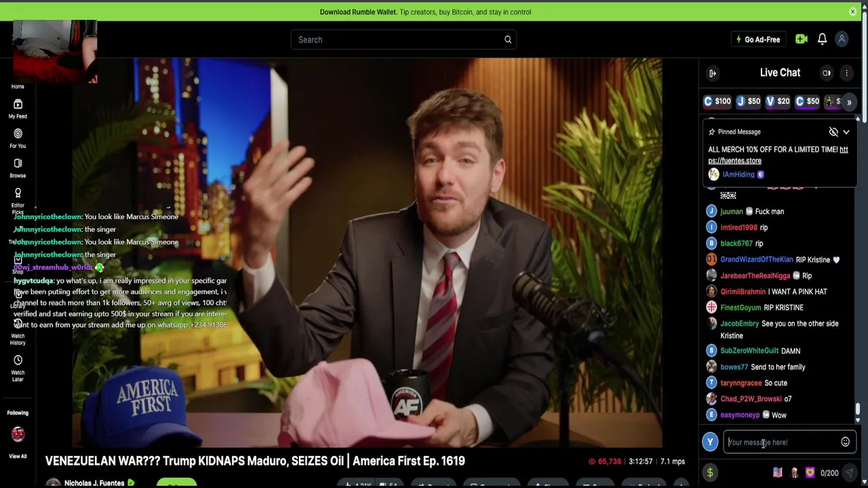This screenshot has height=488, width=868.
Task: Click the send message arrow
Action: click(x=849, y=473)
